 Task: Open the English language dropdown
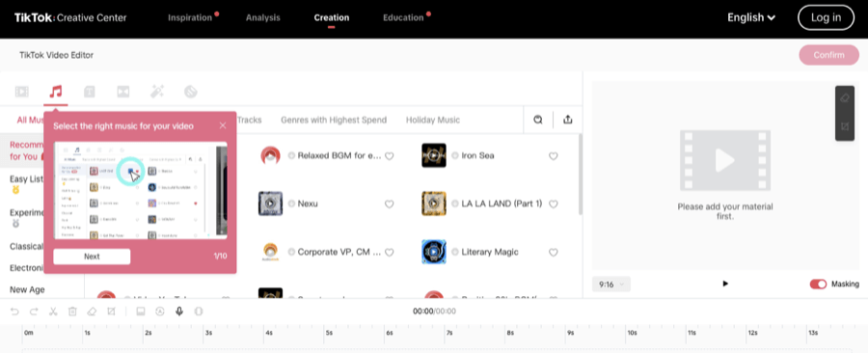[751, 17]
